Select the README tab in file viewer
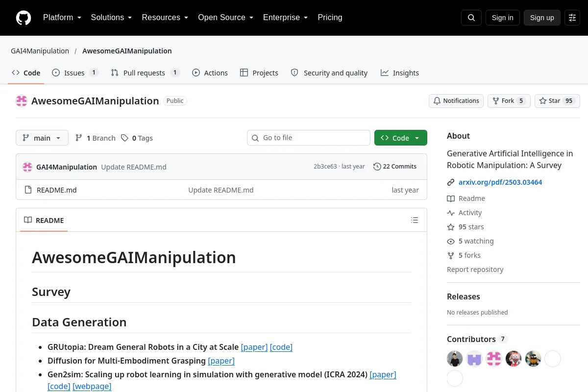This screenshot has width=588, height=392. 44,220
